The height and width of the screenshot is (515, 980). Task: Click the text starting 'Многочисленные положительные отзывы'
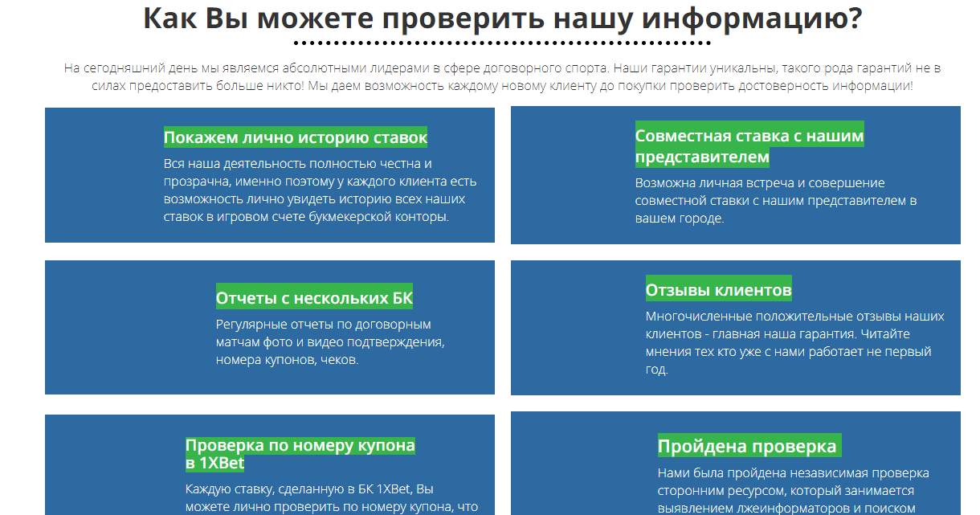[x=795, y=343]
